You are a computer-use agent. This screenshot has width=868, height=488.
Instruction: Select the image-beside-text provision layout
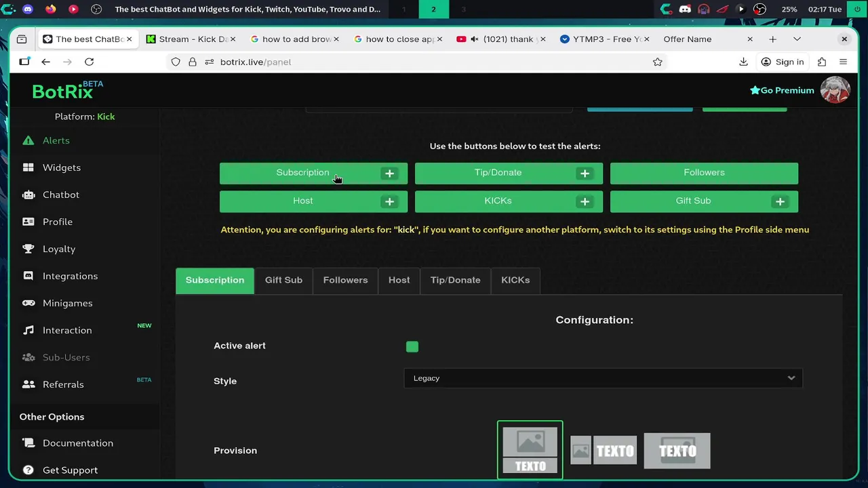click(x=604, y=451)
